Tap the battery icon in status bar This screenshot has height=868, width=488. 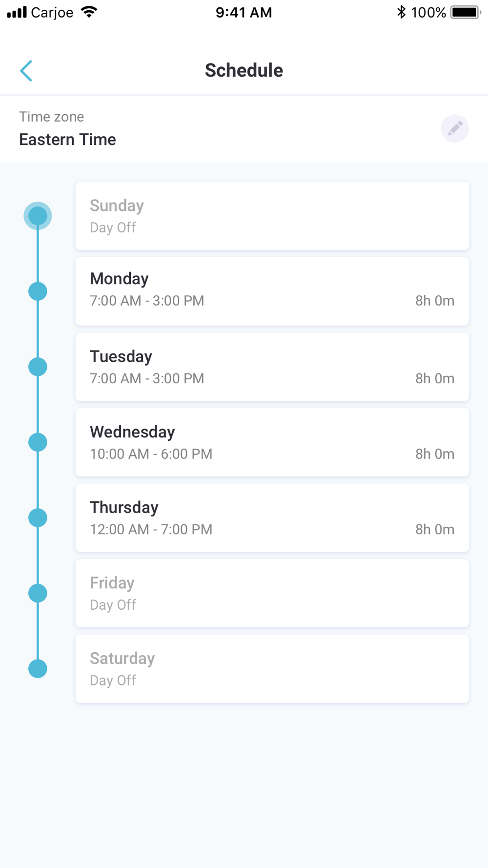[466, 12]
